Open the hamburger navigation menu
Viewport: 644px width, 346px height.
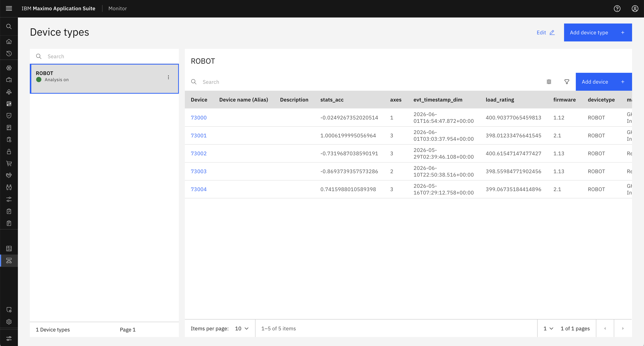pos(9,9)
